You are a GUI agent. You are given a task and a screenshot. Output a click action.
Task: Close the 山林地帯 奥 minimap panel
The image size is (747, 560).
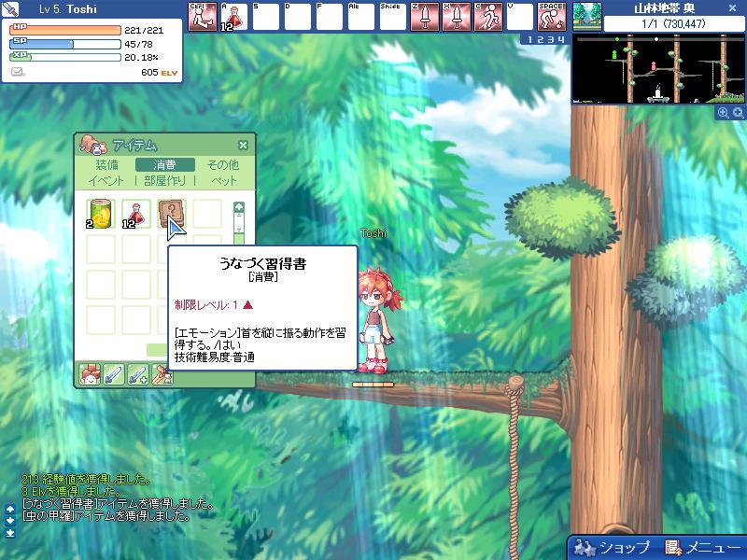(x=733, y=8)
